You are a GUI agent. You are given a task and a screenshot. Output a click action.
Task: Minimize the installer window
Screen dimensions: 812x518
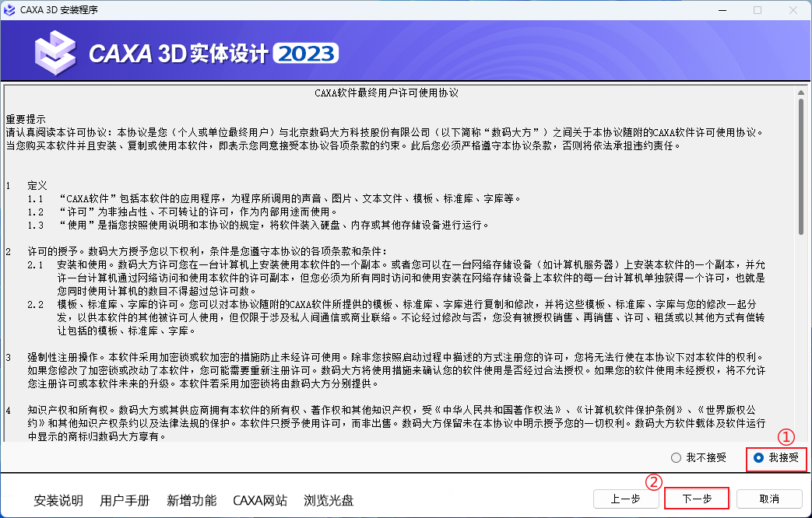click(x=723, y=10)
